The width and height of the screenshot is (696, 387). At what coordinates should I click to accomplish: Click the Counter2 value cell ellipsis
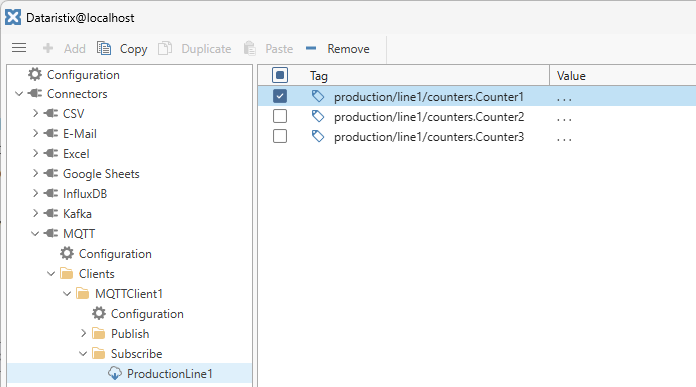[x=564, y=120]
